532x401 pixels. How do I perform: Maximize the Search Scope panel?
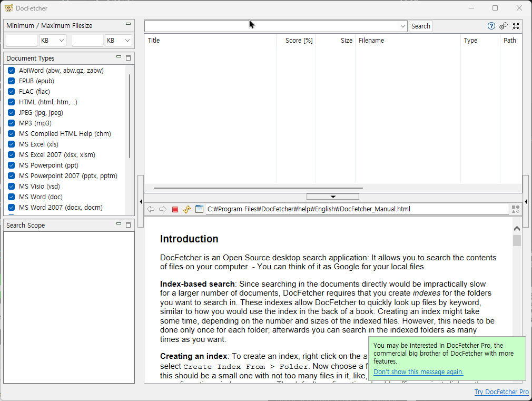point(128,225)
